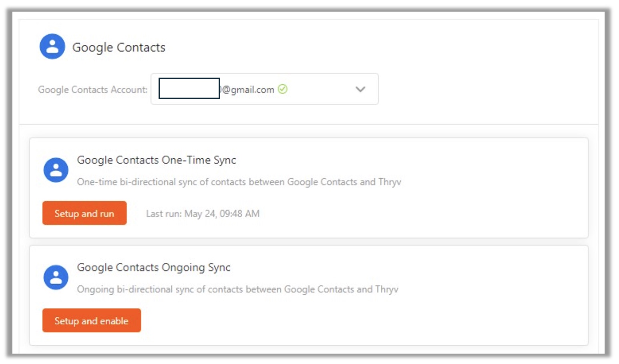Click the Google Contacts Ongoing Sync heading
619x364 pixels.
(153, 267)
